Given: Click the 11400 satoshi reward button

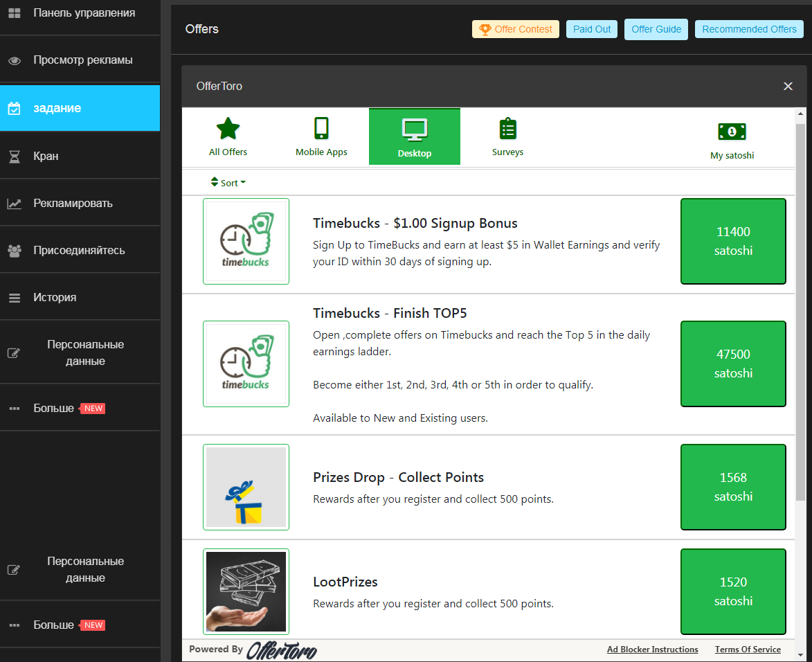Looking at the screenshot, I should (733, 242).
